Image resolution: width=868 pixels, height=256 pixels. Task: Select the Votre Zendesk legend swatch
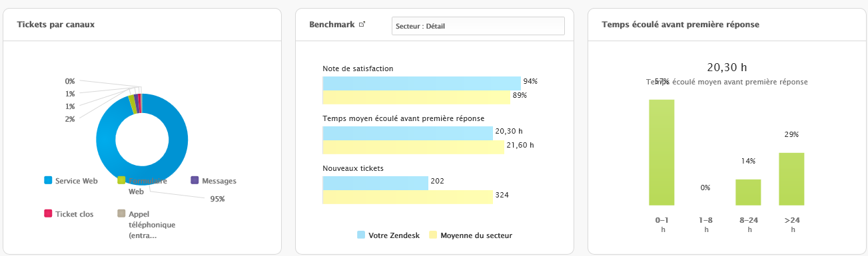click(x=361, y=235)
